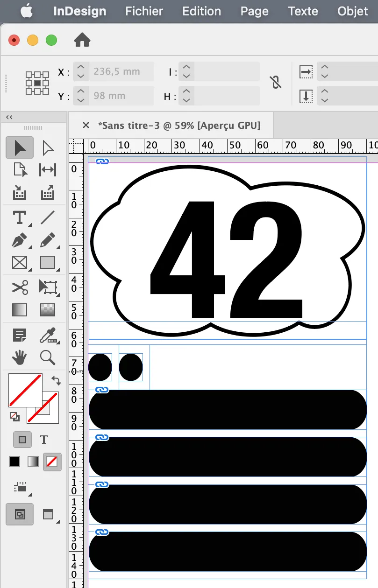Open the Preview screen mode options
378x588 pixels.
tap(48, 515)
